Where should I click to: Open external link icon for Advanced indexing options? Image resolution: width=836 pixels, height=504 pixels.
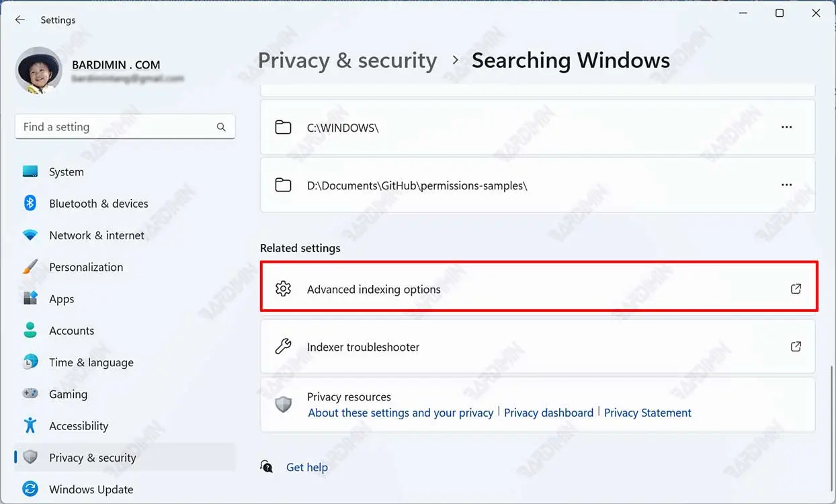[x=796, y=289]
